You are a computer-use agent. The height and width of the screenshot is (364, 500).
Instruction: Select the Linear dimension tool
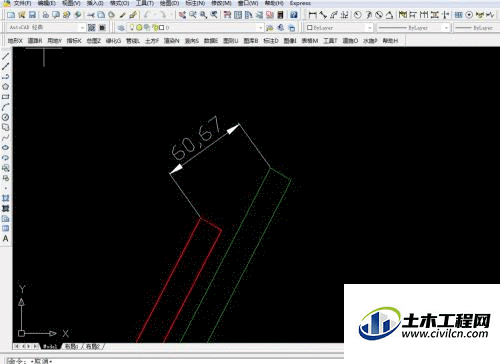(312, 15)
